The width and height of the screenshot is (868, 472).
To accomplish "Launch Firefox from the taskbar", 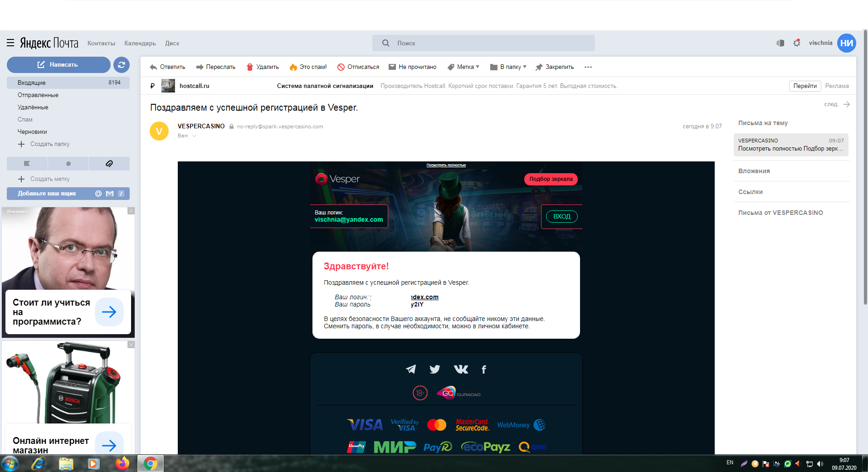I will click(x=122, y=463).
